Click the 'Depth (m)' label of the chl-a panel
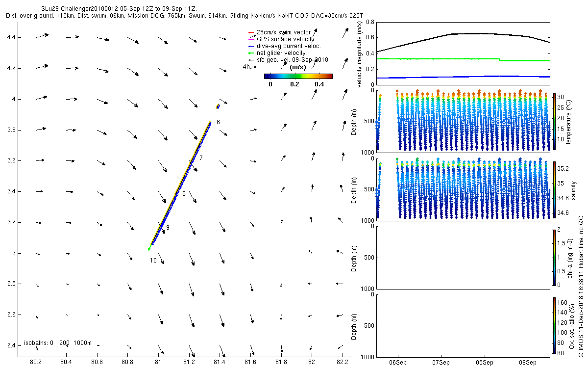The image size is (588, 368). tap(355, 258)
